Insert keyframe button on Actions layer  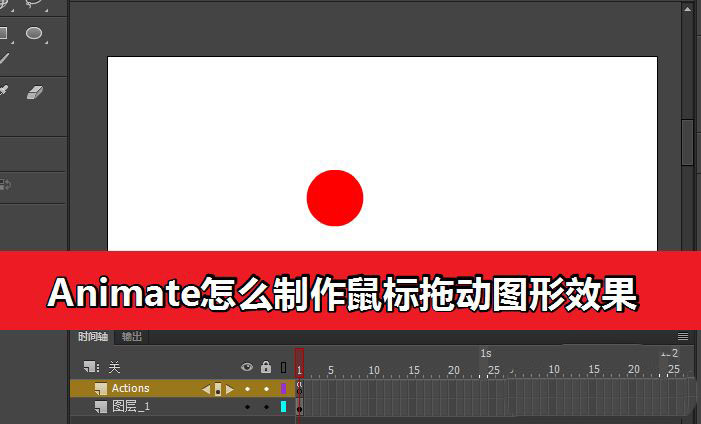click(x=218, y=389)
